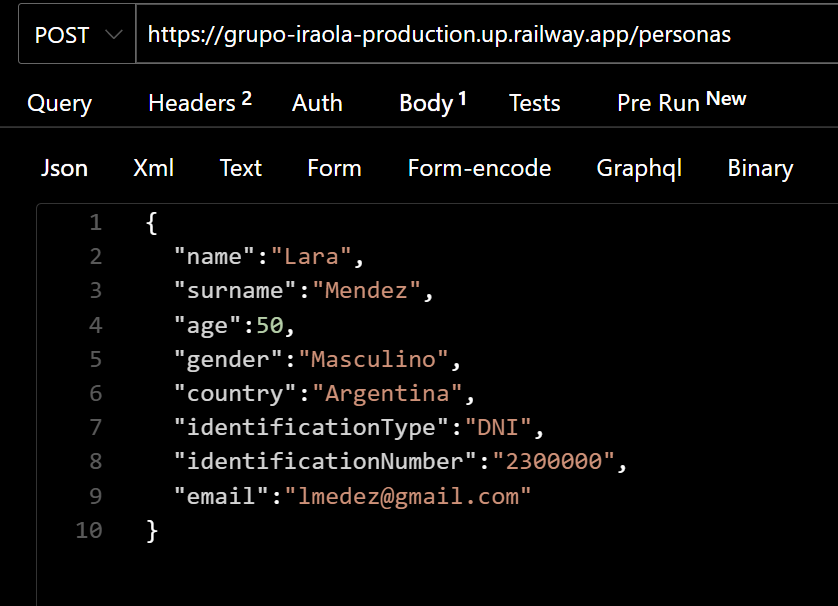
Task: Open the Body tab
Action: coord(425,103)
